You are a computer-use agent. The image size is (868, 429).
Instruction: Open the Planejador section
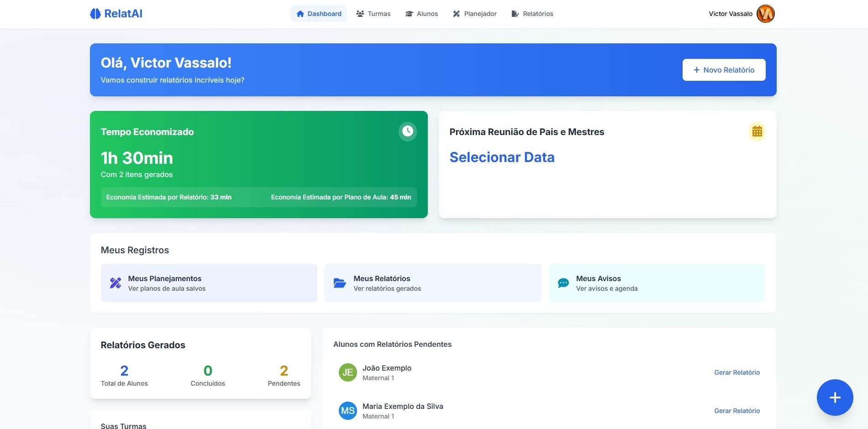[x=474, y=14]
